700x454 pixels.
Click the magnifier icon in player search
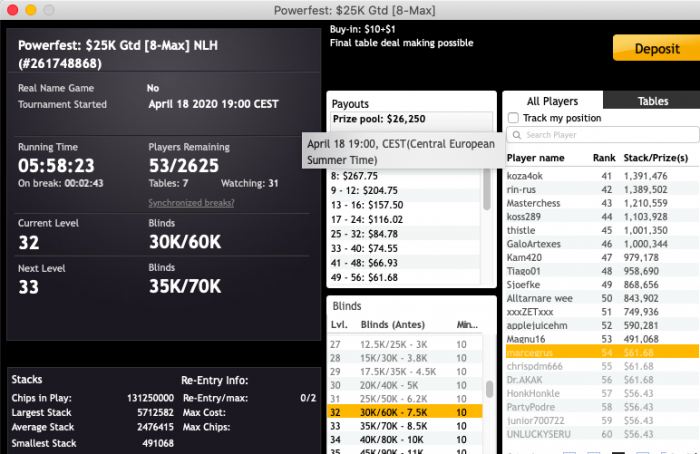pos(517,135)
